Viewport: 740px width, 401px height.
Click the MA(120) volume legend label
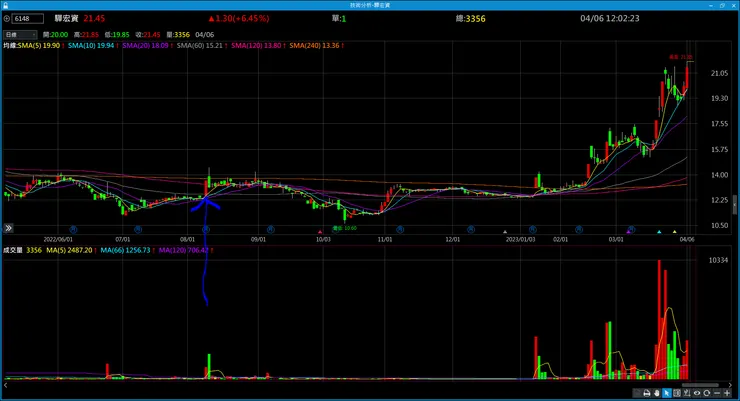click(x=183, y=250)
